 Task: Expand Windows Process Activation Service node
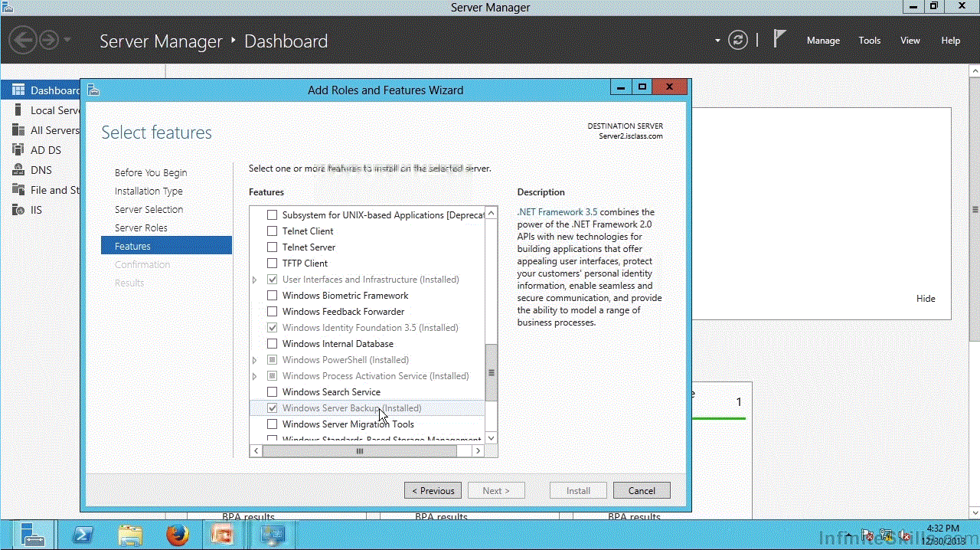pos(255,376)
